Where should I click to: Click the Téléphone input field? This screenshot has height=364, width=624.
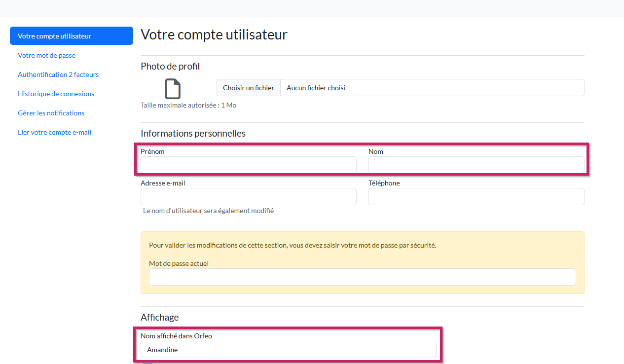pos(476,196)
